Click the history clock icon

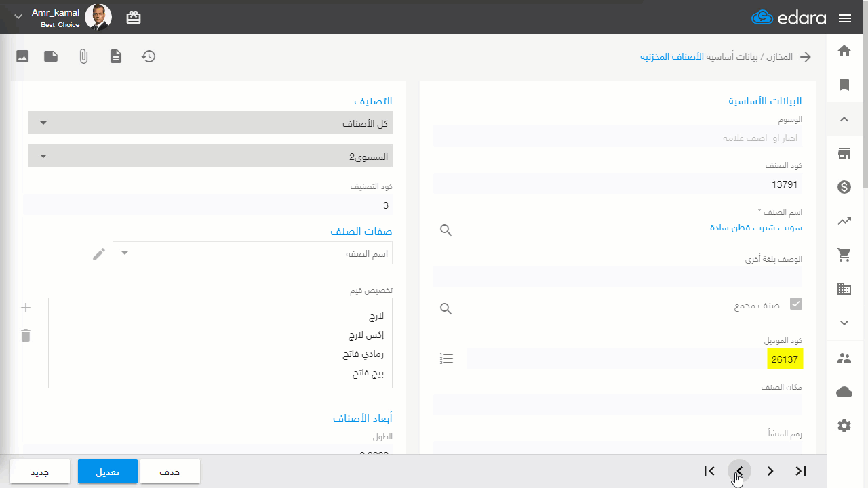pos(149,56)
